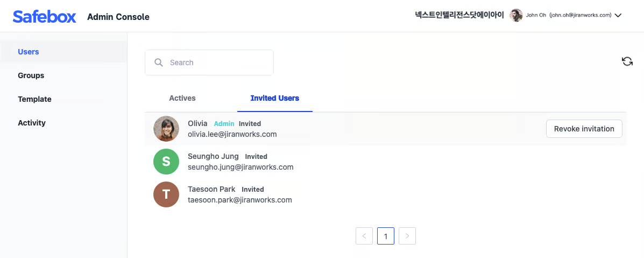This screenshot has width=644, height=258.
Task: Click Seungho Jung's green S avatar
Action: (166, 162)
